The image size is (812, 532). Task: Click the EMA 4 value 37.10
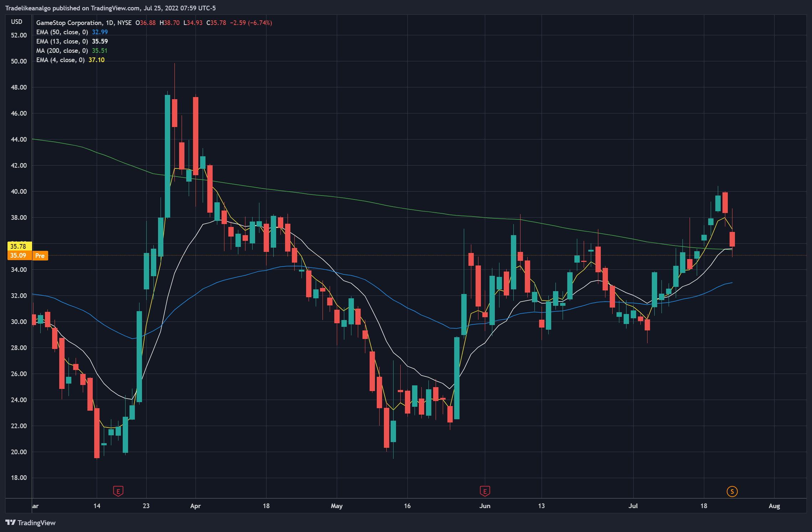[97, 60]
